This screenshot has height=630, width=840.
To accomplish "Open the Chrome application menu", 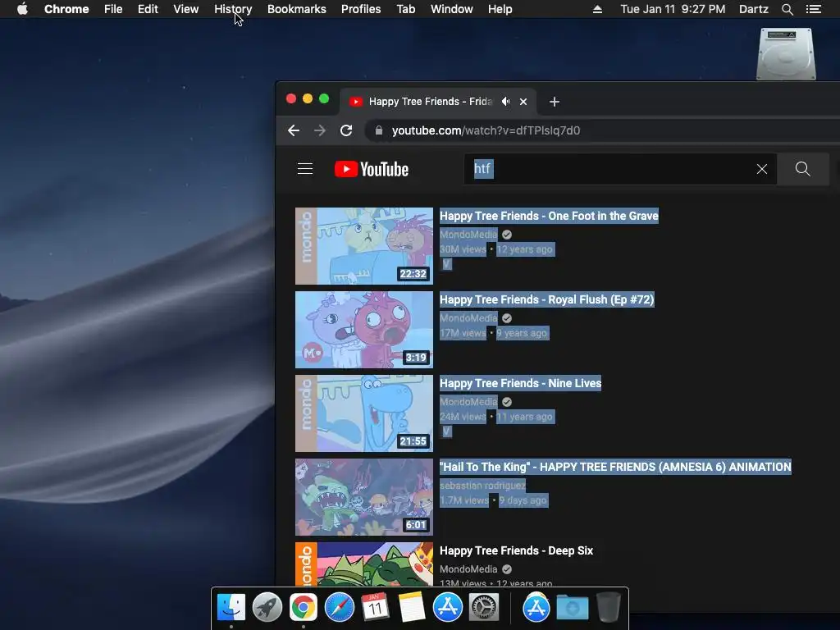I will tap(66, 9).
